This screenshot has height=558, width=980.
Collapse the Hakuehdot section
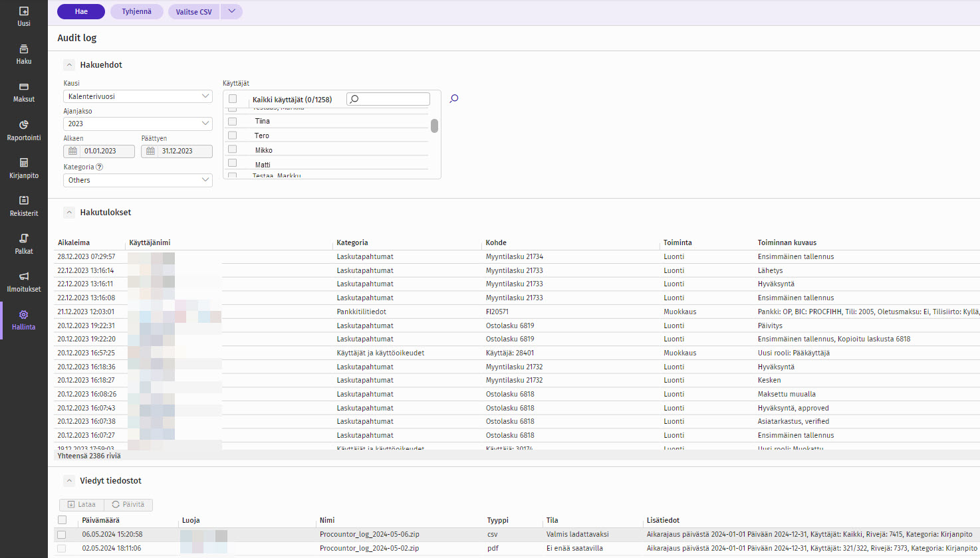tap(69, 65)
